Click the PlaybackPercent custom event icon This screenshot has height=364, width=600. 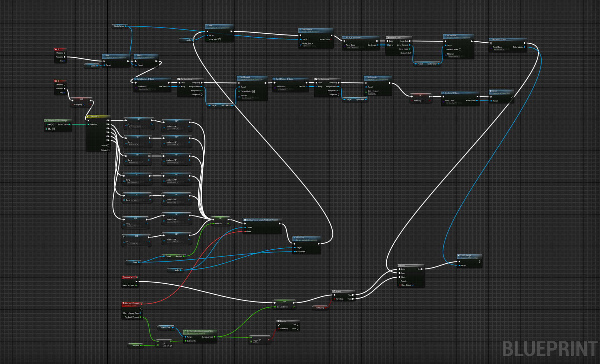coord(124,303)
